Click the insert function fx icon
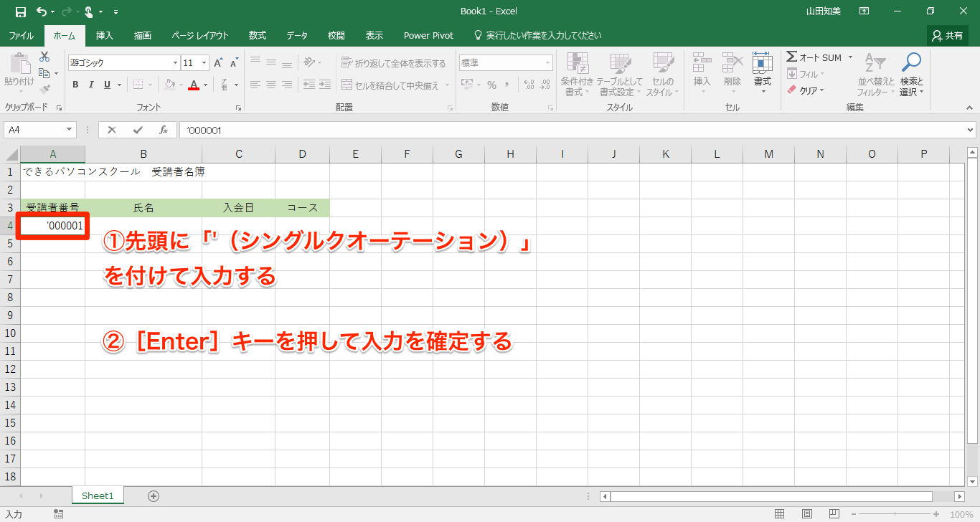Viewport: 980px width, 522px height. 164,130
